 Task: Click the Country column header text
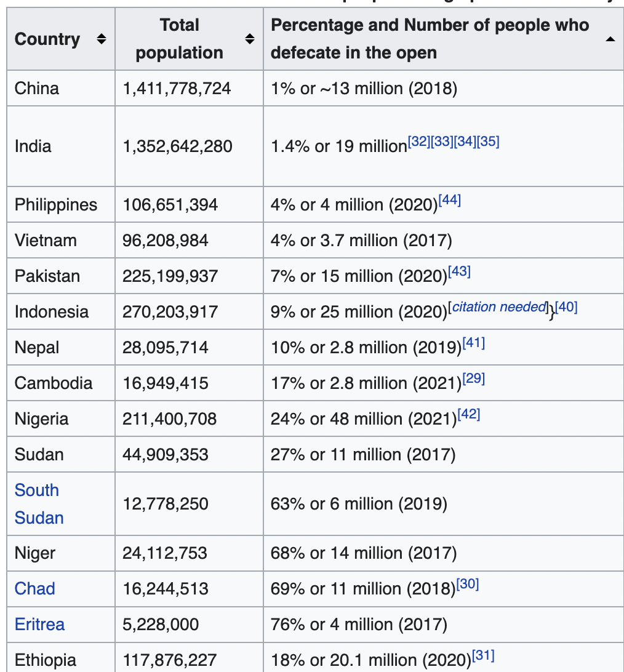(x=47, y=39)
